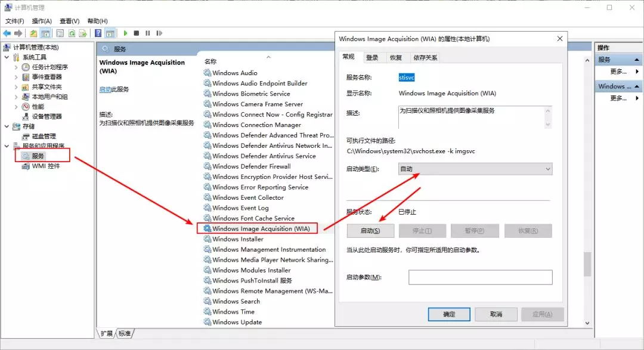
Task: Select 磁盘管理 in the tree
Action: point(44,136)
